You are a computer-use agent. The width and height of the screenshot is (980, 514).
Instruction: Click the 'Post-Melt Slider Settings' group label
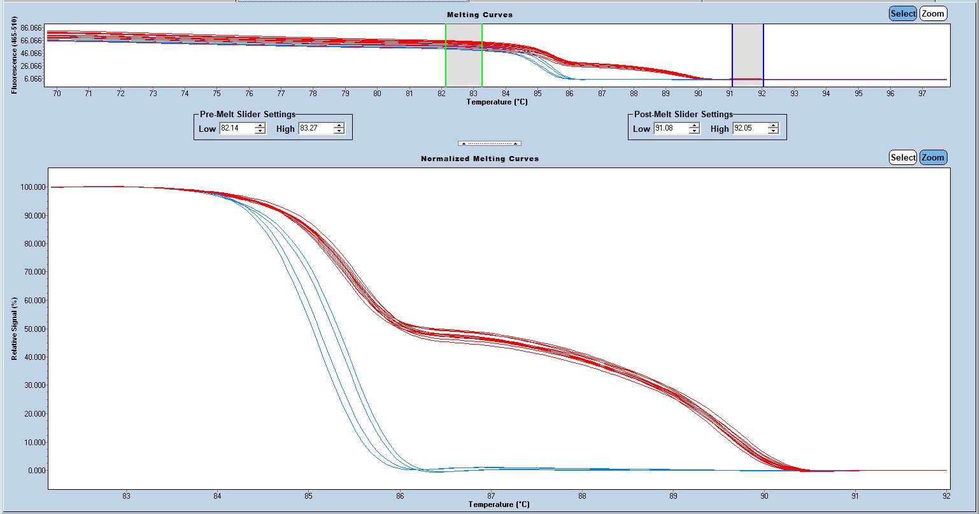point(683,115)
